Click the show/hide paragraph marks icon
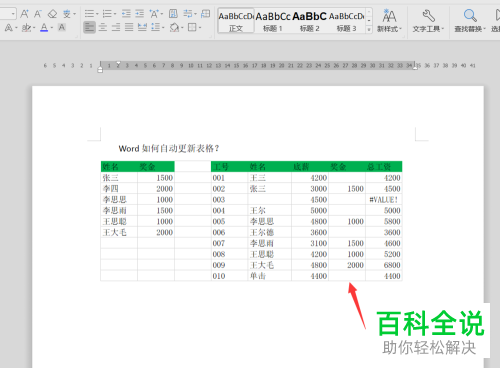Image resolution: width=500 pixels, height=368 pixels. pyautogui.click(x=188, y=14)
